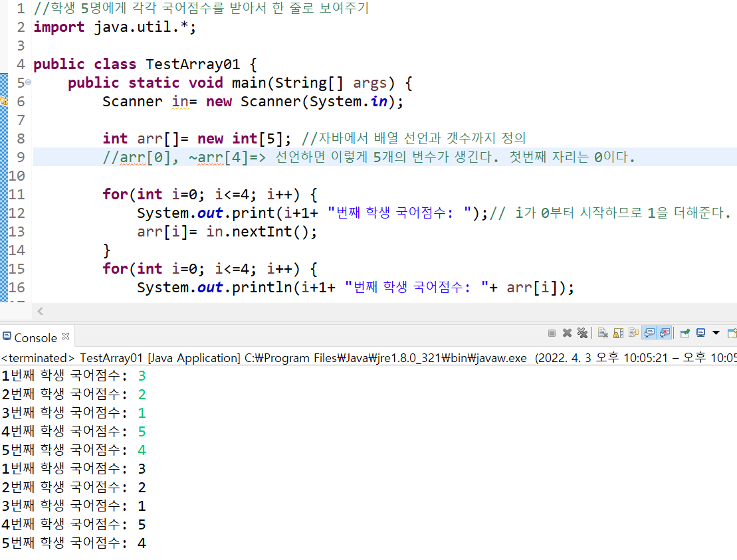This screenshot has height=560, width=737.
Task: Click the green input value 1 in console
Action: pyautogui.click(x=142, y=413)
